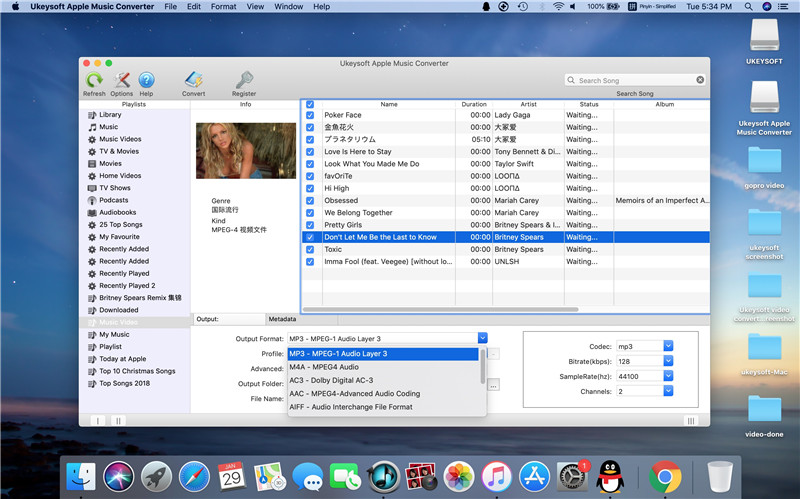
Task: Click the Refresh toolbar icon
Action: (94, 81)
